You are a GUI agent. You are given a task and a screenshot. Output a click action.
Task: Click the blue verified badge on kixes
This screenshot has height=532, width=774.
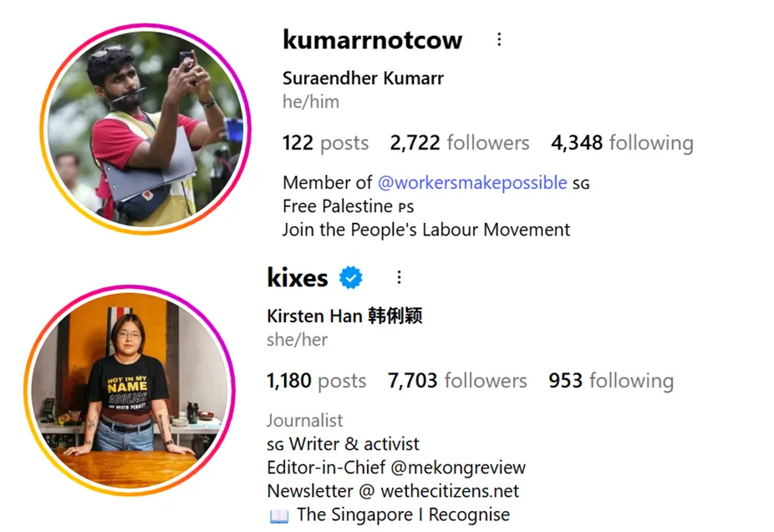pos(350,277)
